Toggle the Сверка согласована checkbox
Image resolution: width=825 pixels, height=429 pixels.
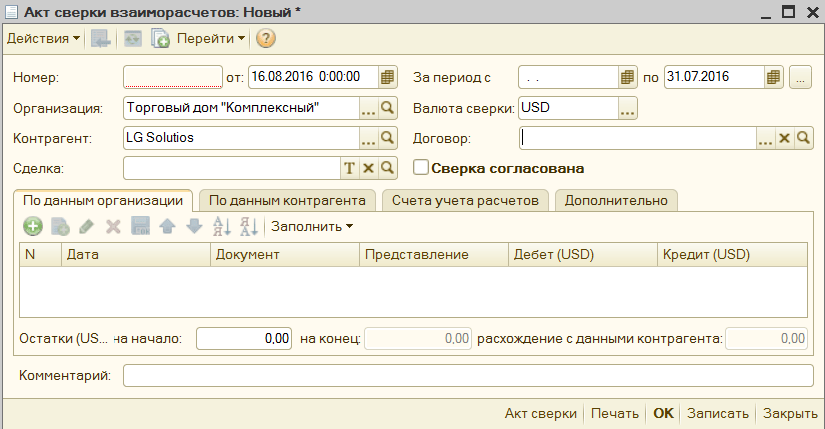421,168
